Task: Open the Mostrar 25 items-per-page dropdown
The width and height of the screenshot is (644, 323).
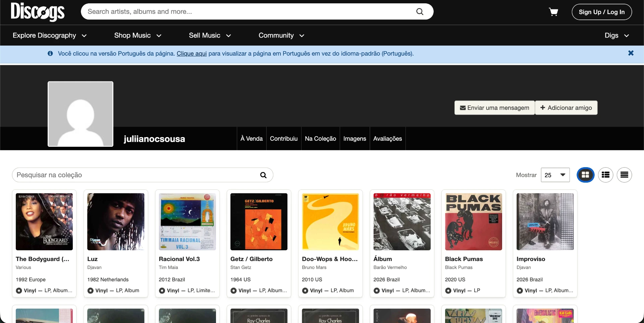Action: pos(555,175)
